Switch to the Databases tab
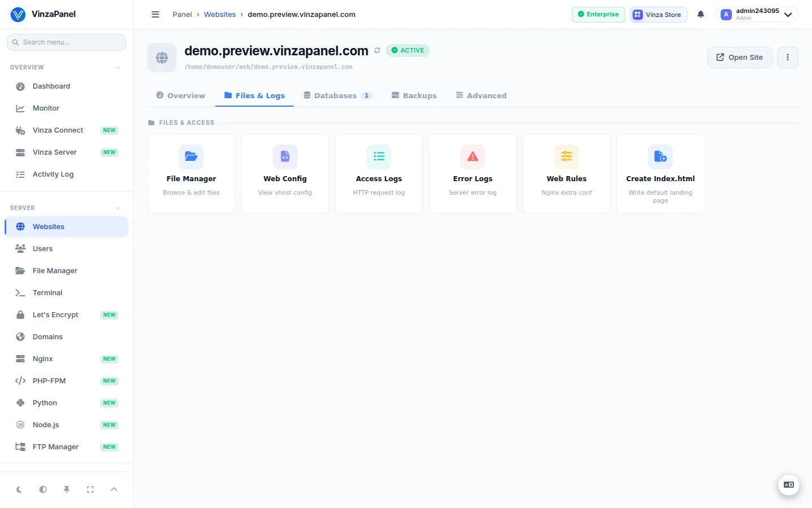 [338, 95]
